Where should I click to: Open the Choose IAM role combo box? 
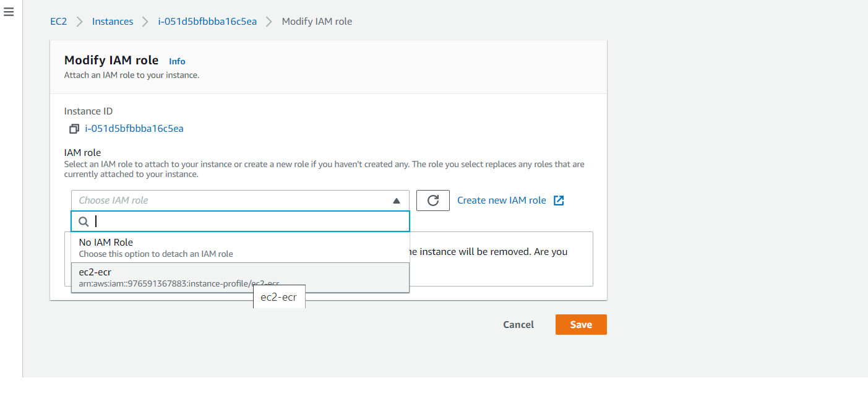click(x=235, y=200)
